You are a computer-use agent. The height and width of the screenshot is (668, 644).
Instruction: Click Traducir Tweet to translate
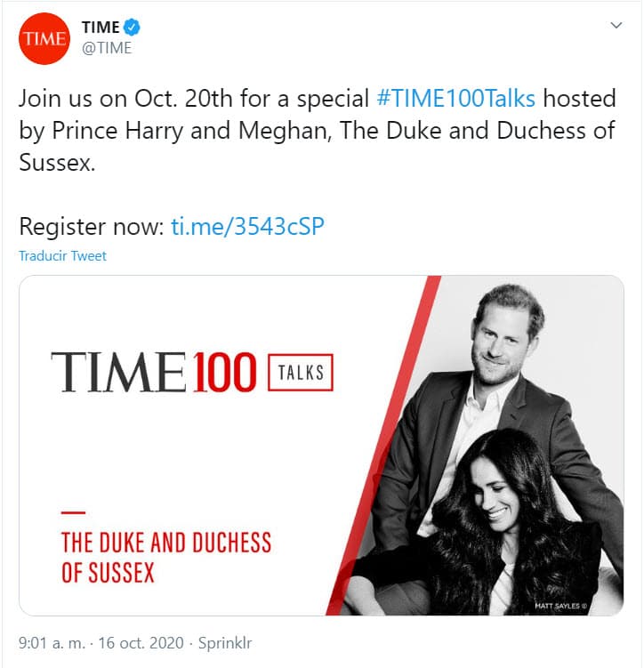click(62, 255)
